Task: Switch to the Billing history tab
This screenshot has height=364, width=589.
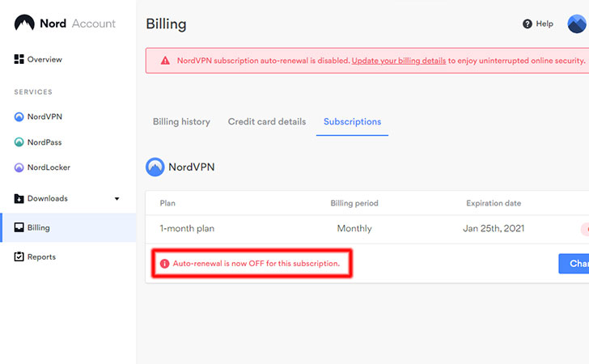Action: (x=181, y=121)
